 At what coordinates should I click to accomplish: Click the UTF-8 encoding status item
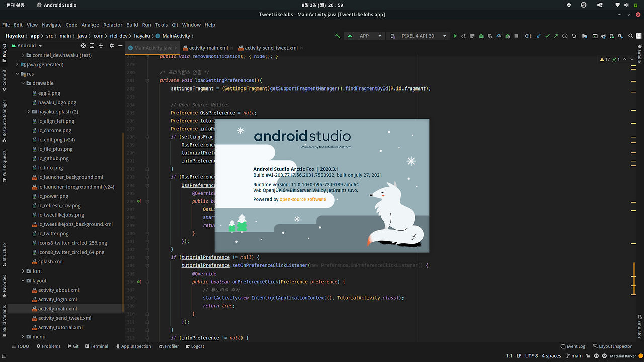[531, 356]
